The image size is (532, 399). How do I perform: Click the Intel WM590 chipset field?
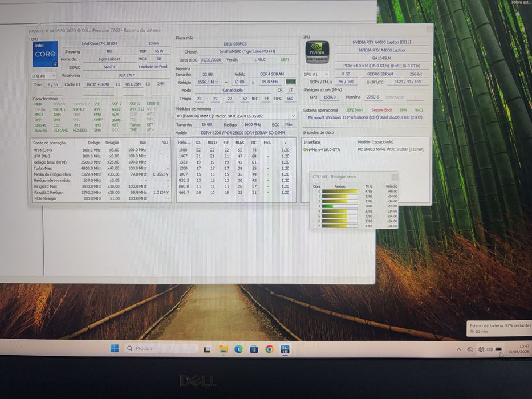pyautogui.click(x=247, y=51)
